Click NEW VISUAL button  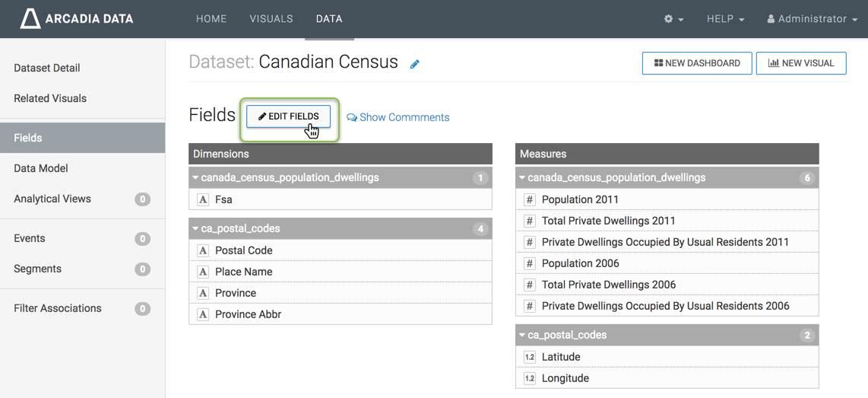coord(801,63)
